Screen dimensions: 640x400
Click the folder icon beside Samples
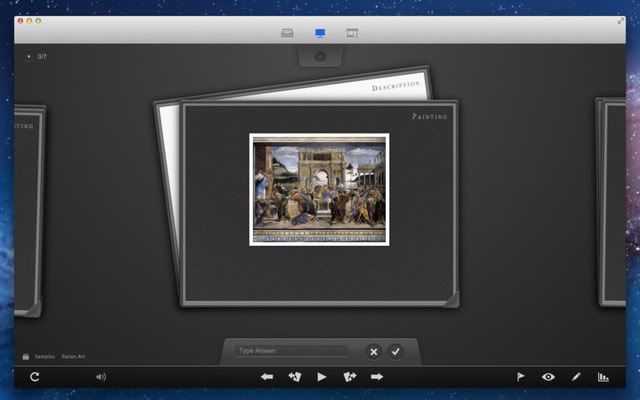click(x=26, y=356)
